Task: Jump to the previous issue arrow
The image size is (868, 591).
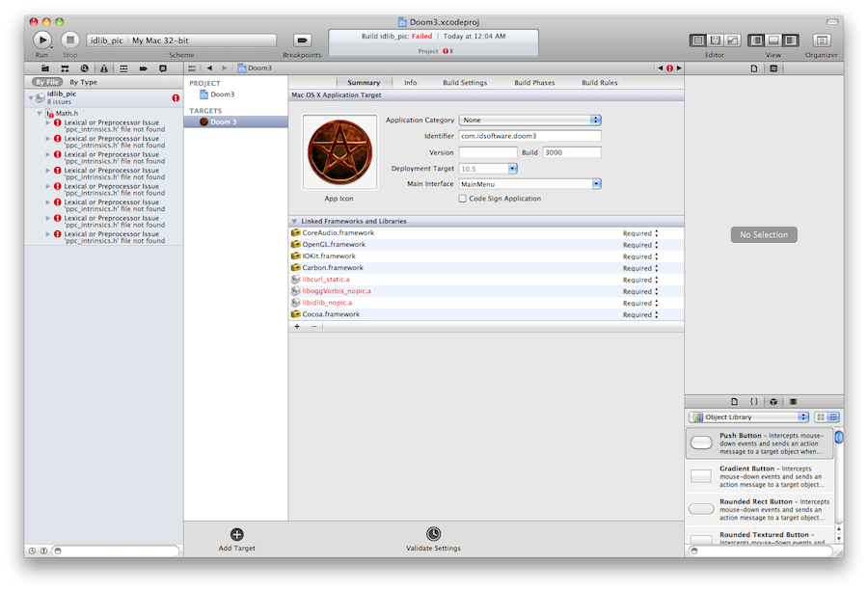Action: click(x=660, y=68)
